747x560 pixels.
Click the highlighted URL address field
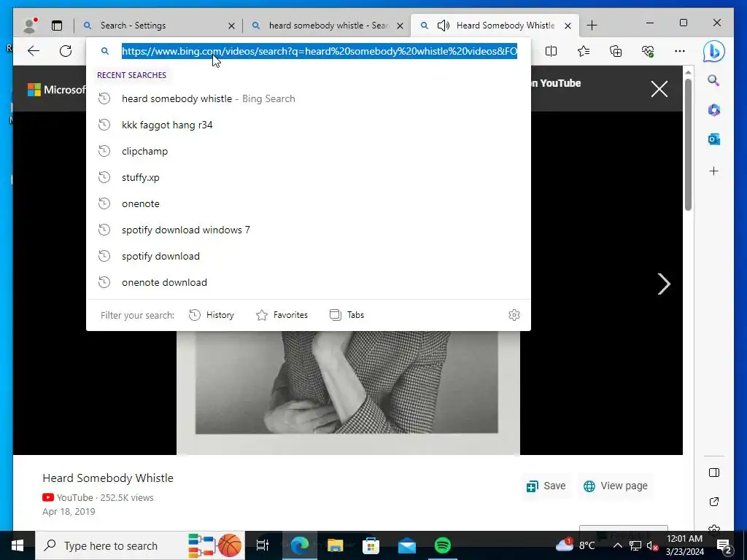(x=320, y=51)
